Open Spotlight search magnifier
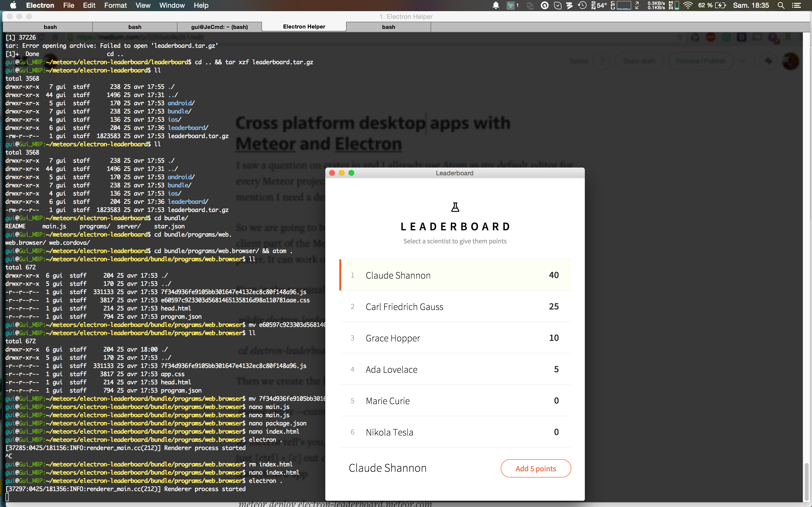812x507 pixels. pos(781,5)
